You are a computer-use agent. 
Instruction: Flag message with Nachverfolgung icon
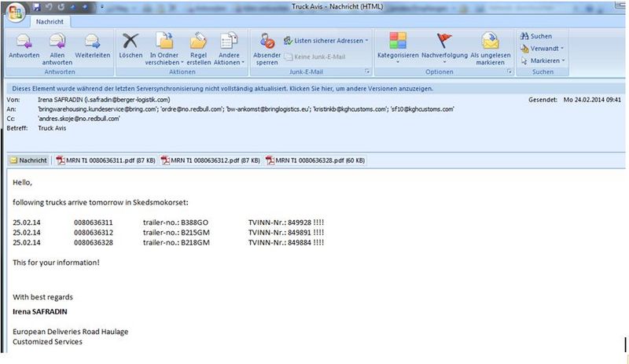point(444,47)
